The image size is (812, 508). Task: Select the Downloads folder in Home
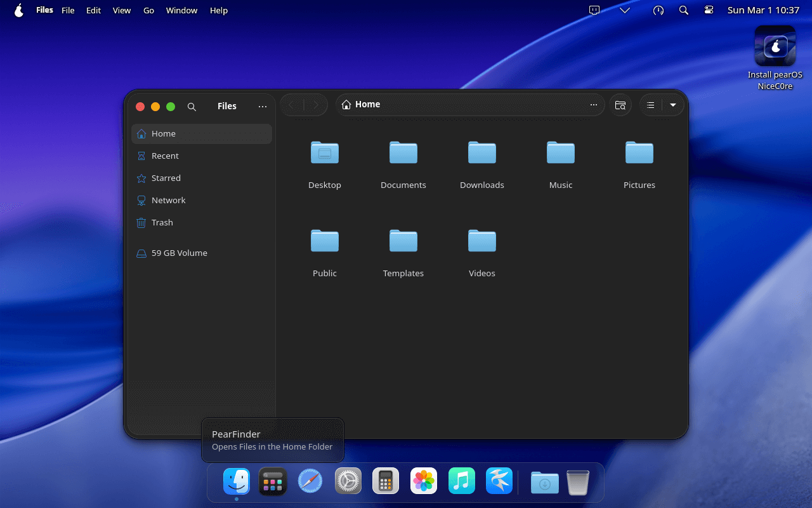pos(482,164)
